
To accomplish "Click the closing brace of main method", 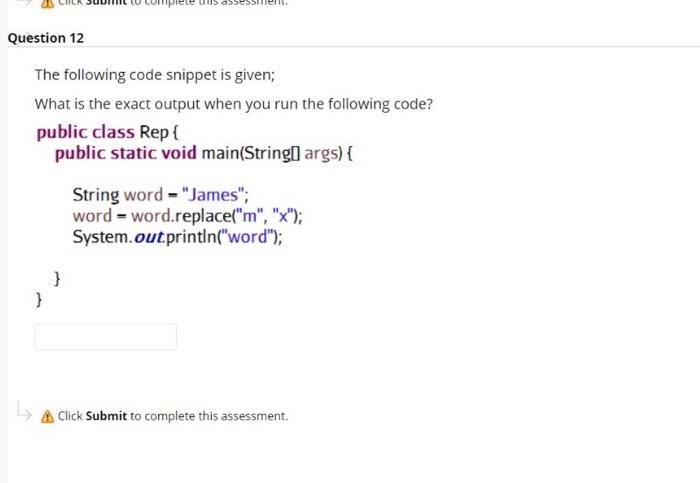I will [57, 278].
